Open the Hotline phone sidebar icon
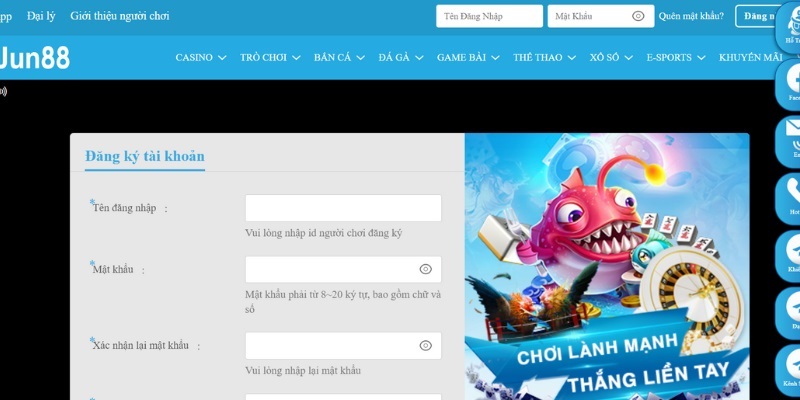The width and height of the screenshot is (800, 400). tap(790, 198)
